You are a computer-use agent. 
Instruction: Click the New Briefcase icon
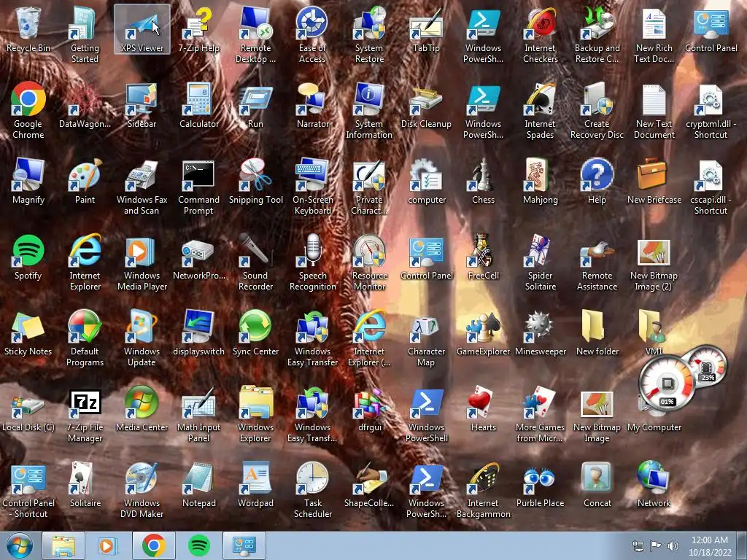click(x=654, y=182)
